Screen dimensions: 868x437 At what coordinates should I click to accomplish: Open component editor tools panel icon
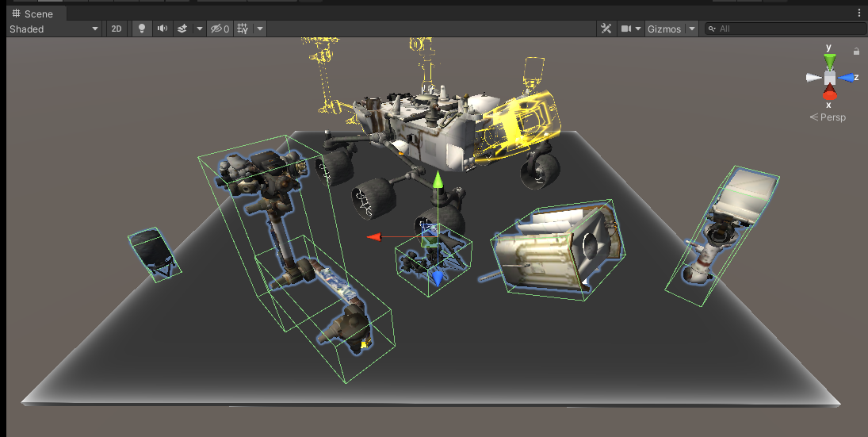tap(606, 29)
